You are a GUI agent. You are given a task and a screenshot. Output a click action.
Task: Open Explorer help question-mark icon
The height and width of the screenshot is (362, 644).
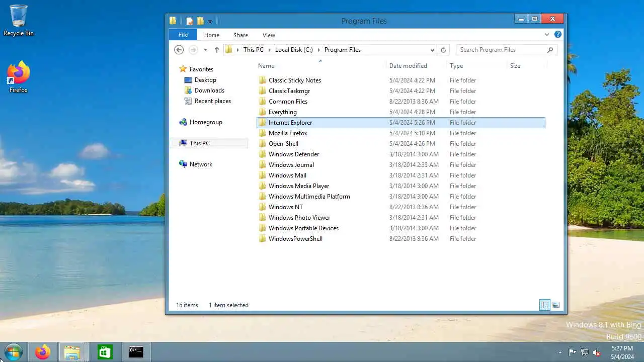[x=557, y=35]
